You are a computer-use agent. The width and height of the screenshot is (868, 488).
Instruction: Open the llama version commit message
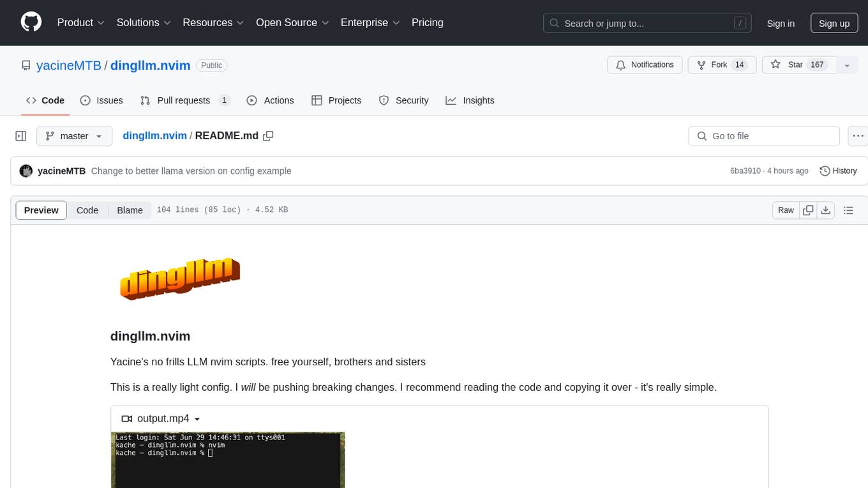point(191,171)
